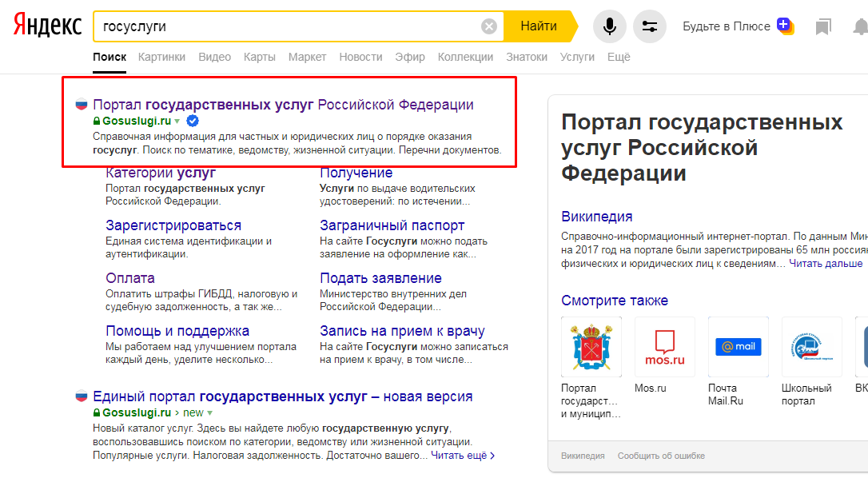Open the Википедия heading link in side panel

597,216
